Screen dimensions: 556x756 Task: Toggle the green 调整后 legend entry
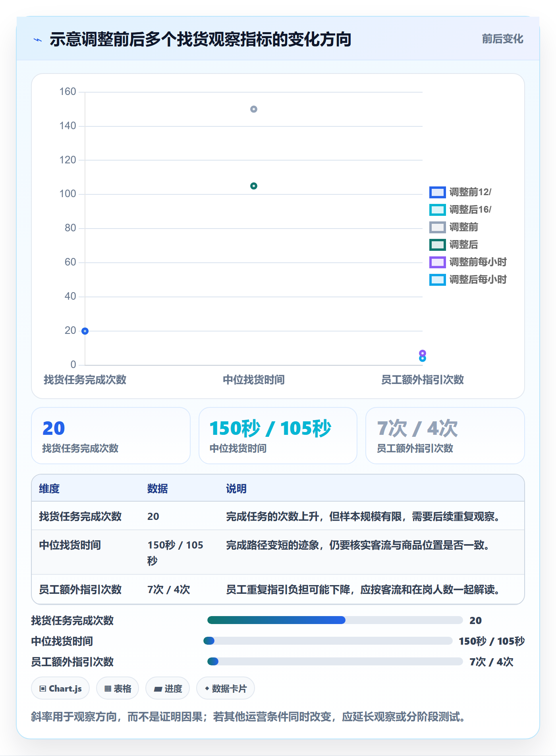[x=454, y=245]
